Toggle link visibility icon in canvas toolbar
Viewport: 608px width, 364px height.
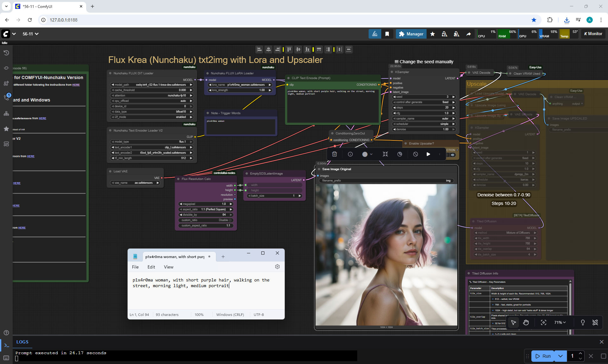pos(595,322)
